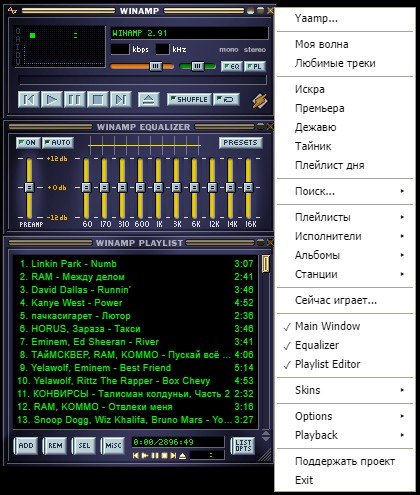Click the playlist mini Play button
The image size is (420, 495).
pyautogui.click(x=145, y=455)
